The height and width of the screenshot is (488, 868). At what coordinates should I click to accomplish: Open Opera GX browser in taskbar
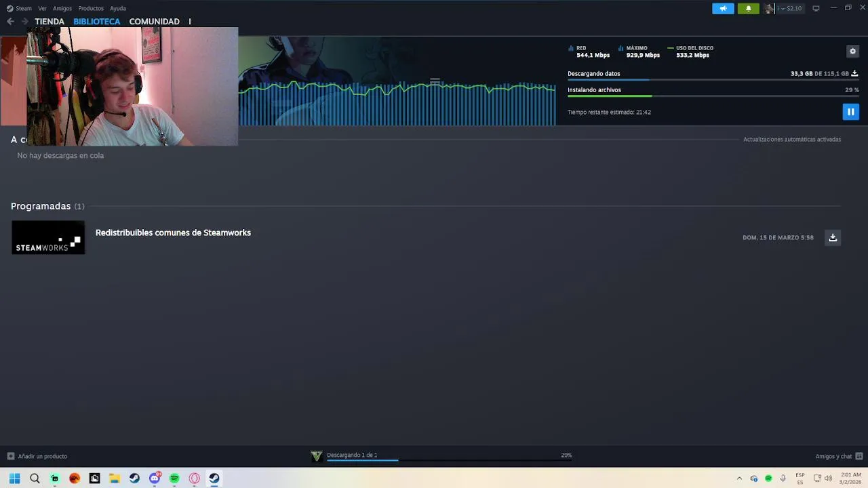[x=195, y=479]
